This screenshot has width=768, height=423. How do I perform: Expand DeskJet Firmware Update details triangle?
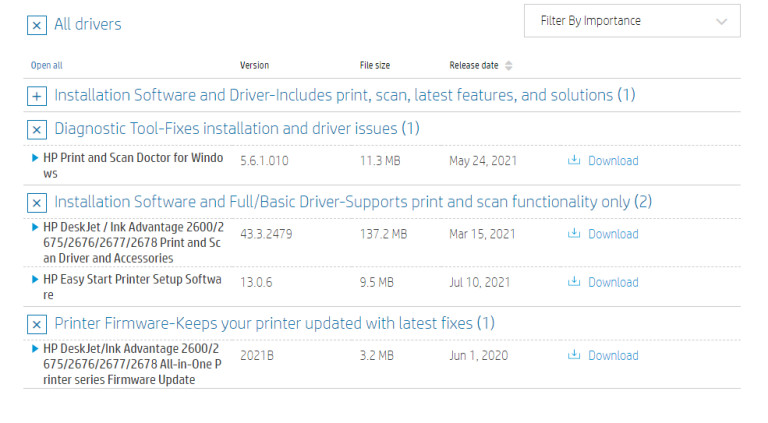(x=36, y=348)
